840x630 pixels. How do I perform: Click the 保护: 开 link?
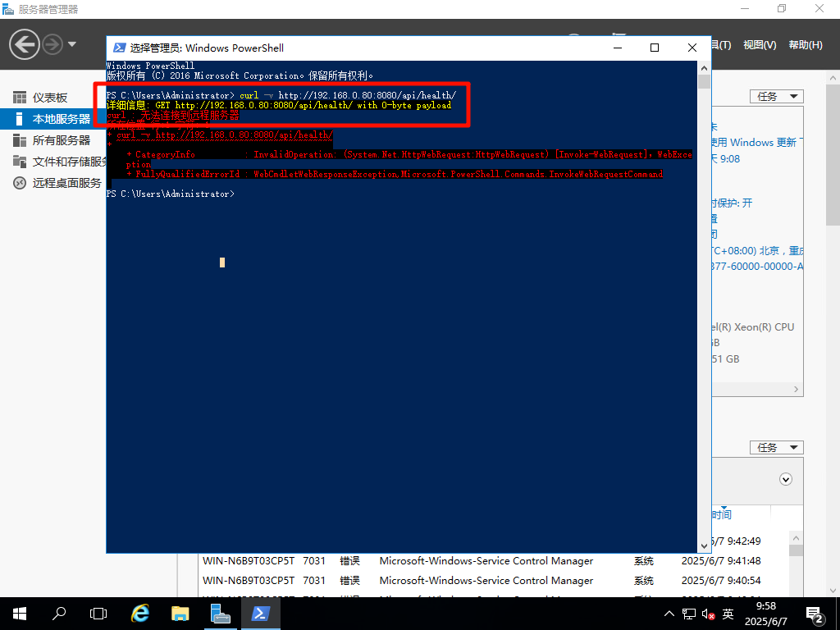click(x=732, y=203)
